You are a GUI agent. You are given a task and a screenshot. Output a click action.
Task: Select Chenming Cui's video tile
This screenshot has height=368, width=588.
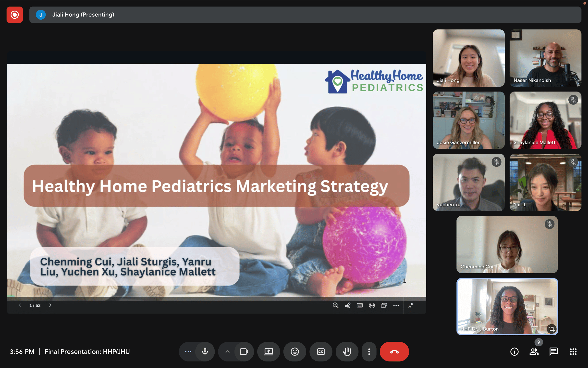[507, 244]
